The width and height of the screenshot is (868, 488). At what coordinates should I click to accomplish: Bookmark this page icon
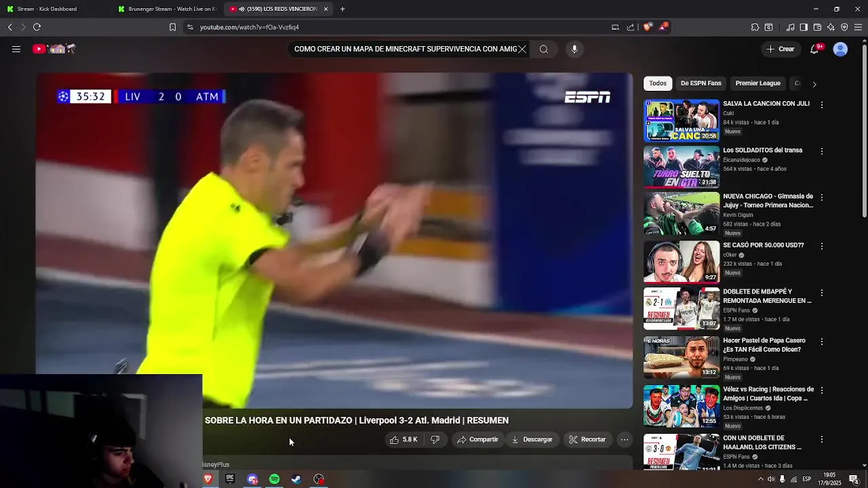coord(172,27)
